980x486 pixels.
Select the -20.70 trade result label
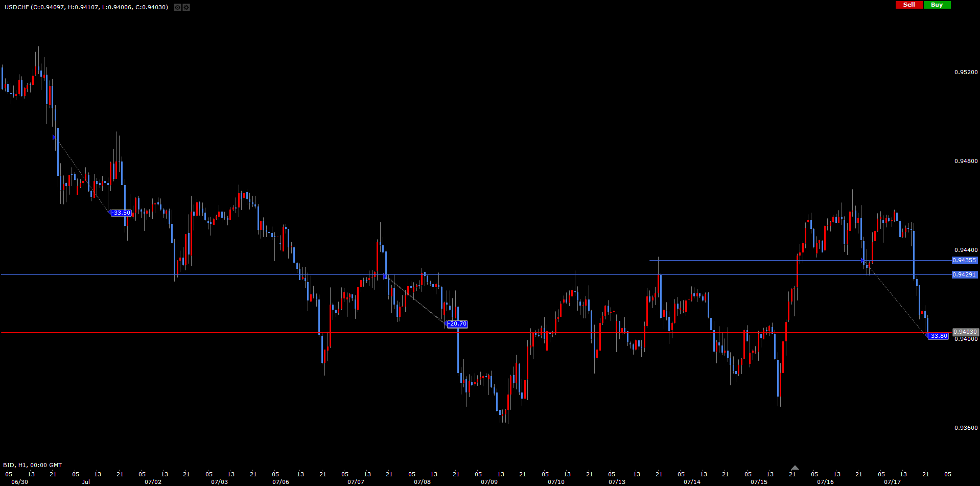coord(457,323)
